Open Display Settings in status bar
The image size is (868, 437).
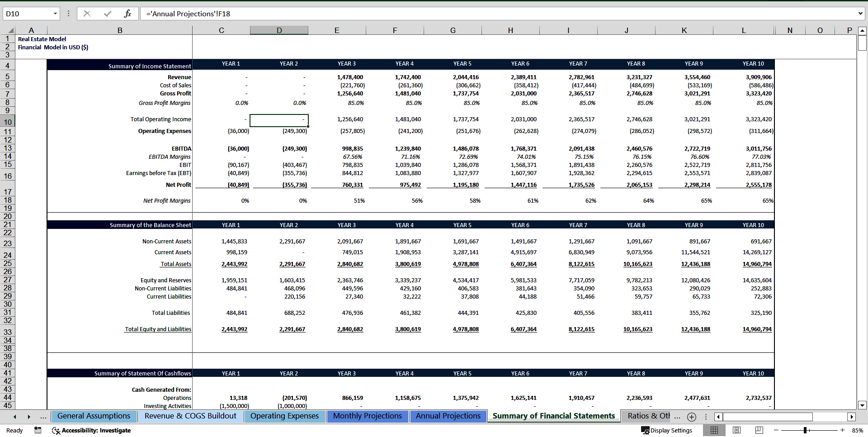667,430
